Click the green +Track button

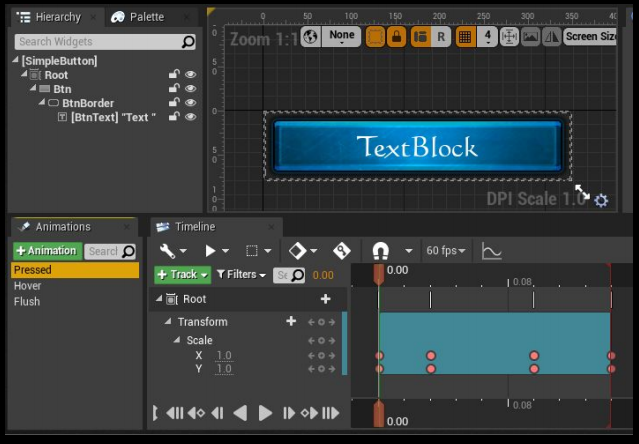[182, 274]
